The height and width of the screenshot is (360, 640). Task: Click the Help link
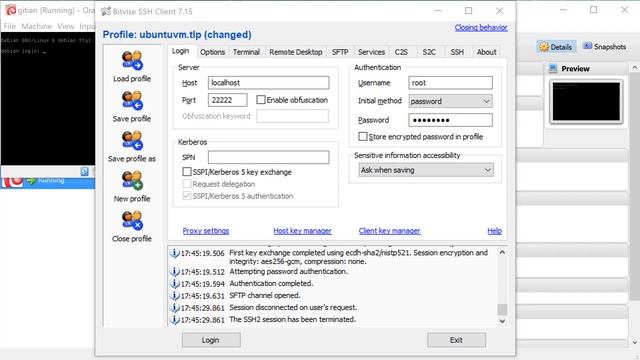pos(494,231)
